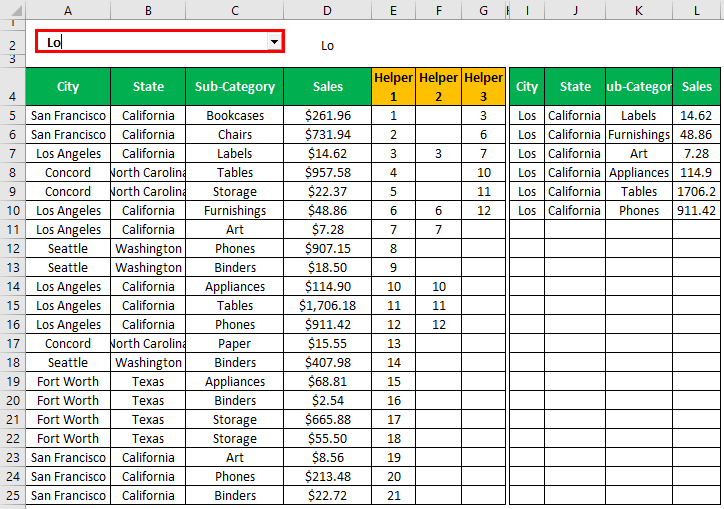
Task: Select cell showing $2.54
Action: (x=327, y=400)
